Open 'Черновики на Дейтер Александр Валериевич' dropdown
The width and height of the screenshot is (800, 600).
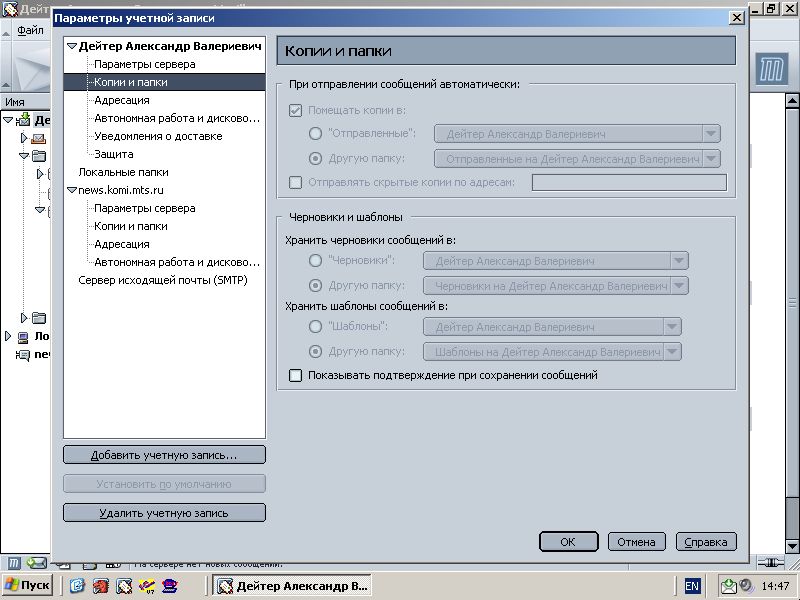coord(556,286)
